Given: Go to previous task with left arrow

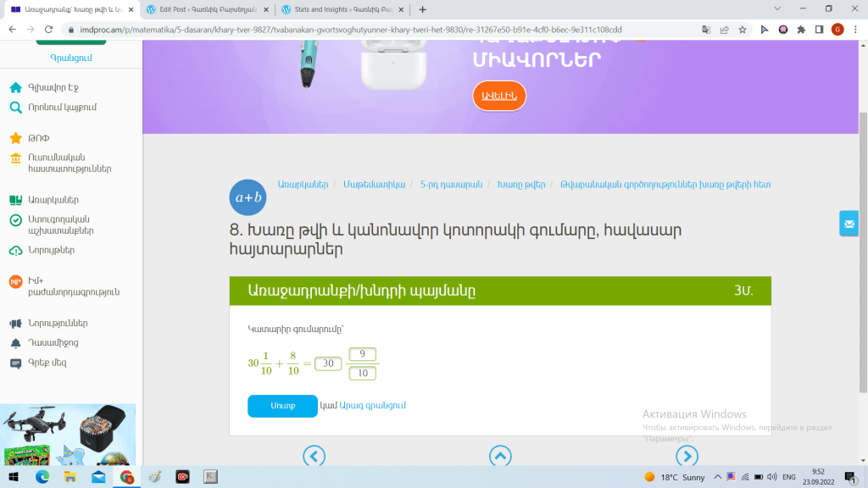Looking at the screenshot, I should pos(314,457).
